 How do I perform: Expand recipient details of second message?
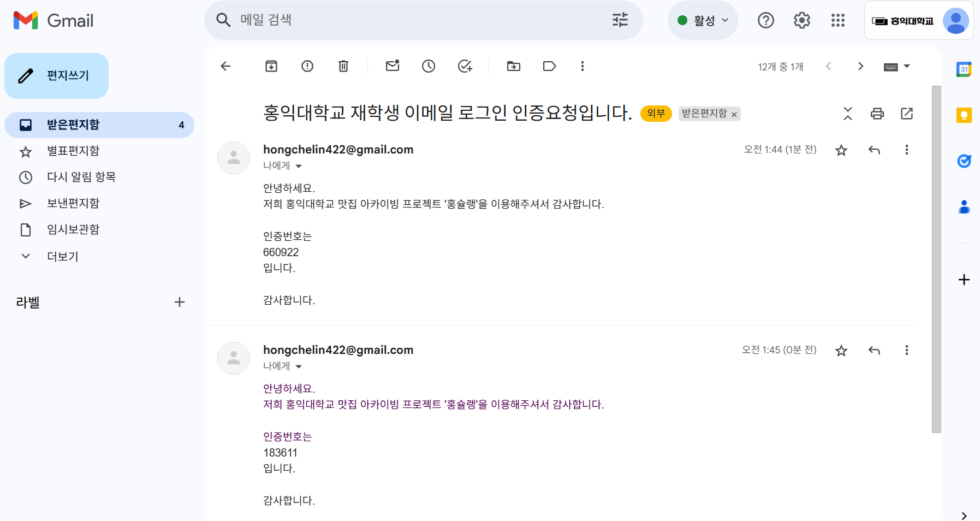(299, 366)
